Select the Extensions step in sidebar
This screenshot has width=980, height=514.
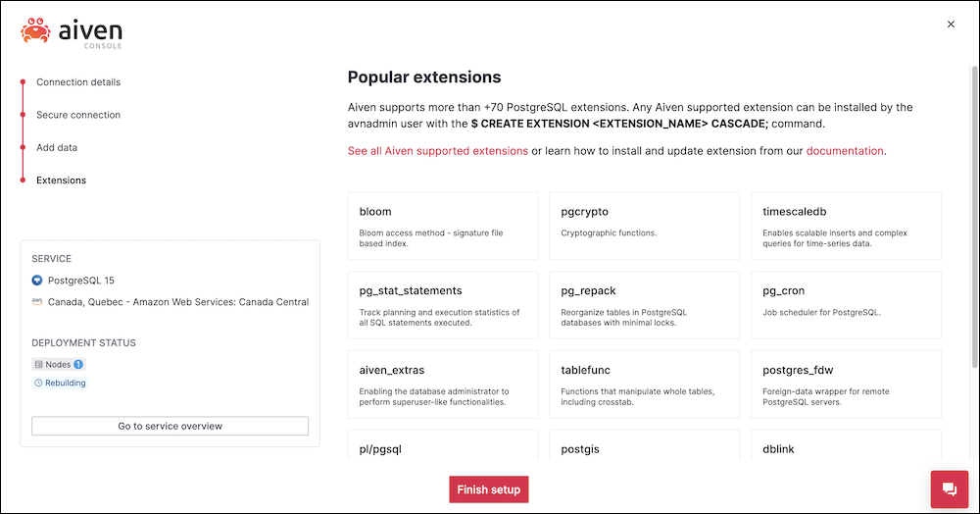click(x=61, y=180)
